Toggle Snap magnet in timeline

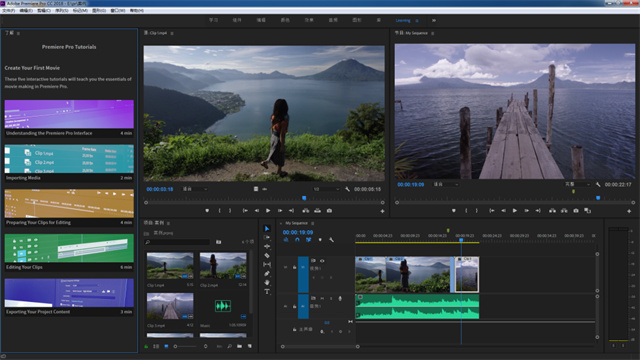click(297, 240)
